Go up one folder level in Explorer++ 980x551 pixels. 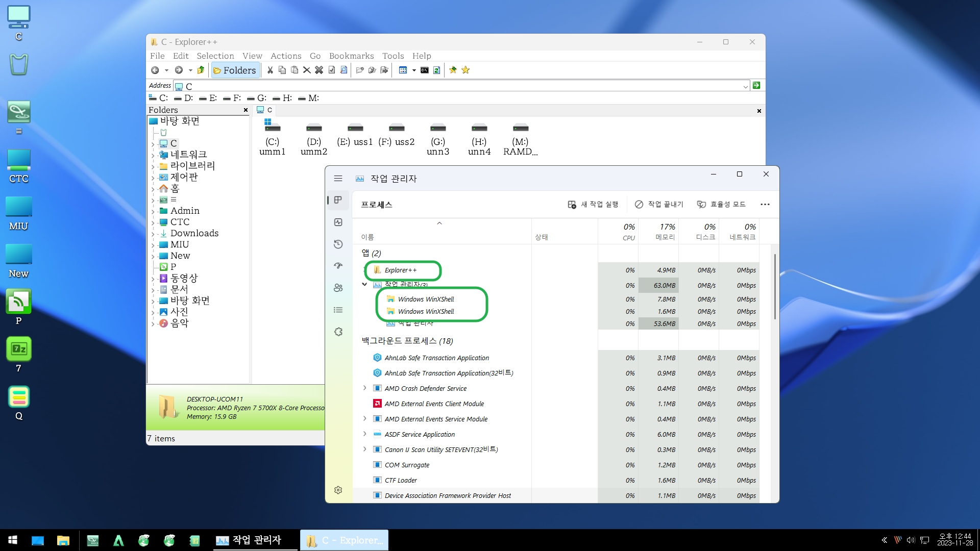pyautogui.click(x=201, y=70)
